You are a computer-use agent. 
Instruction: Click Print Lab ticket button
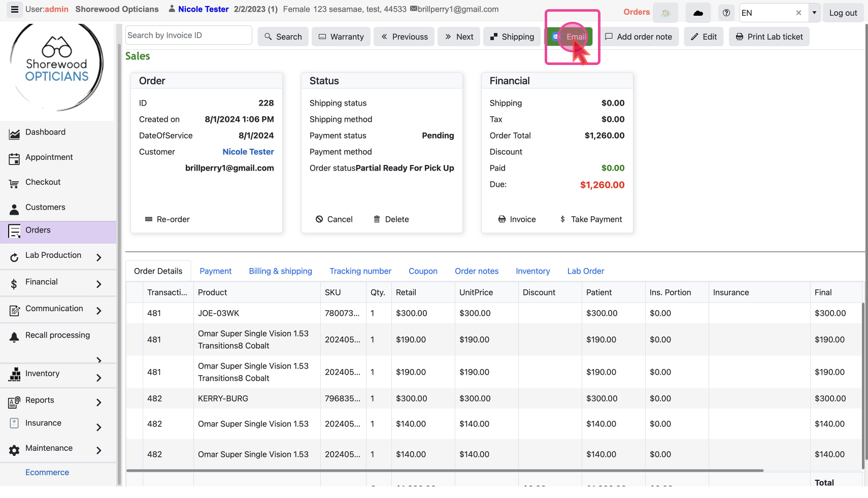pos(769,37)
